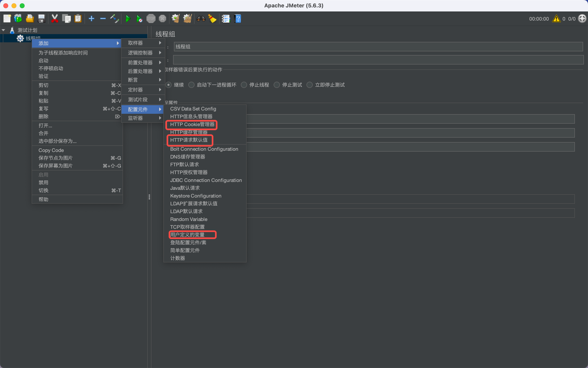The height and width of the screenshot is (368, 588).
Task: Click the New test plan toolbar icon
Action: pyautogui.click(x=7, y=18)
